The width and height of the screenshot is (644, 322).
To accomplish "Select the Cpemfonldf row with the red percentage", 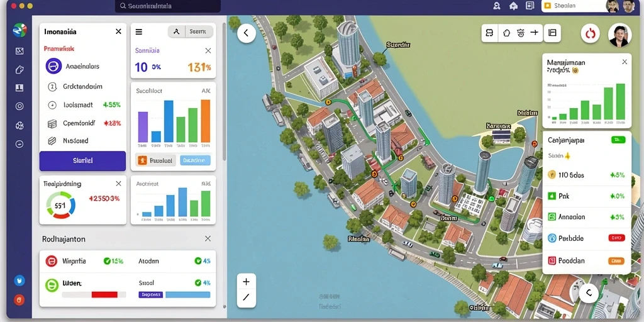I will pyautogui.click(x=82, y=123).
